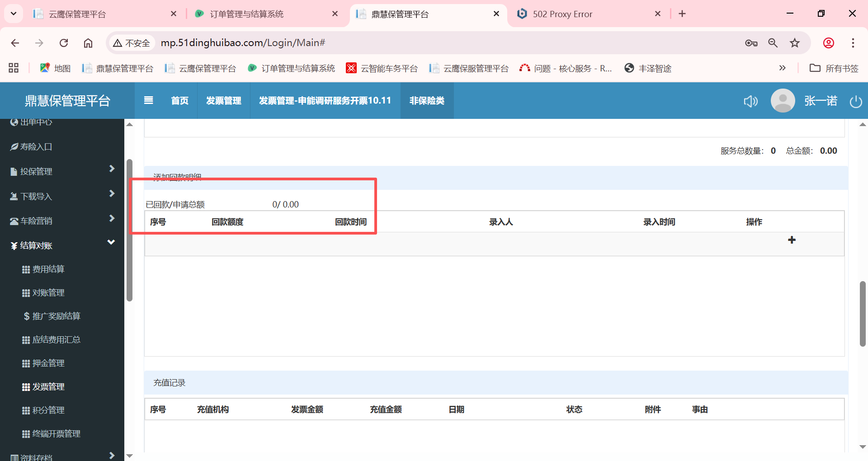
Task: Reload the page with refresh icon
Action: click(x=64, y=43)
